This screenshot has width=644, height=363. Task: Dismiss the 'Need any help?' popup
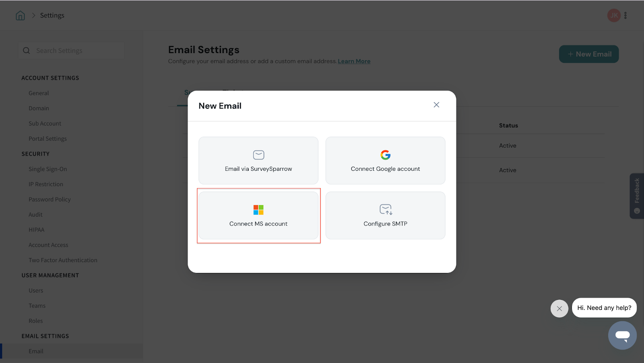click(x=559, y=309)
